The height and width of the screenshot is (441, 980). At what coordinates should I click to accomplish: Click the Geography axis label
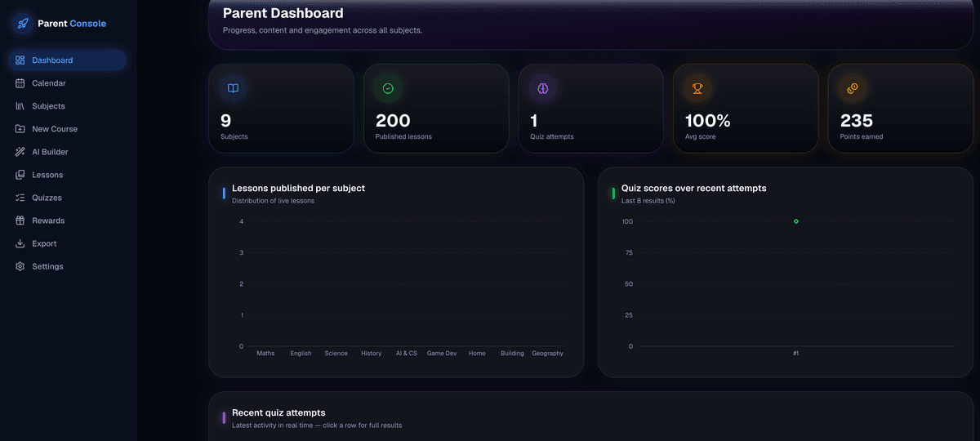tap(547, 354)
